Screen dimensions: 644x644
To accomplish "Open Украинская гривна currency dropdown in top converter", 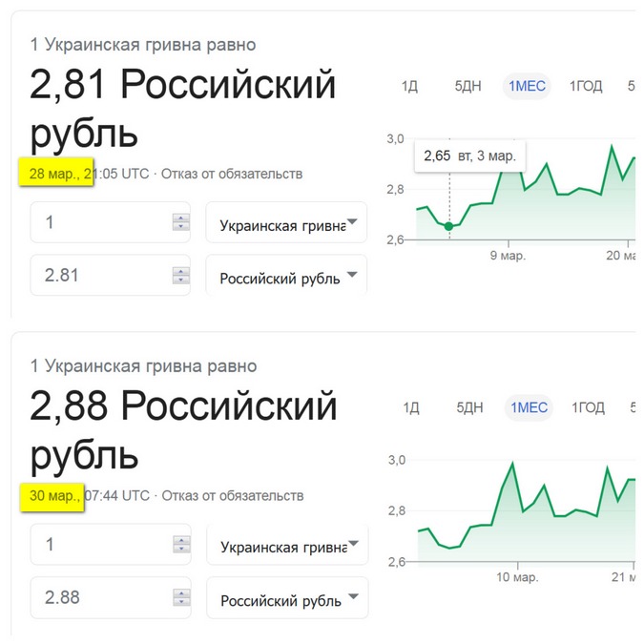I will 286,222.
